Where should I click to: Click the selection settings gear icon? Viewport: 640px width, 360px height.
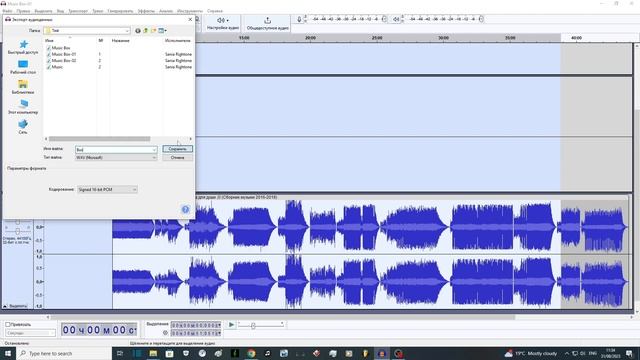[x=165, y=333]
